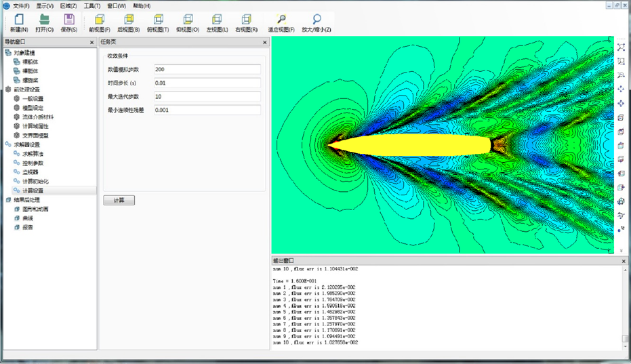Open 曲线 in the navigation tree
631x364 pixels.
[28, 218]
